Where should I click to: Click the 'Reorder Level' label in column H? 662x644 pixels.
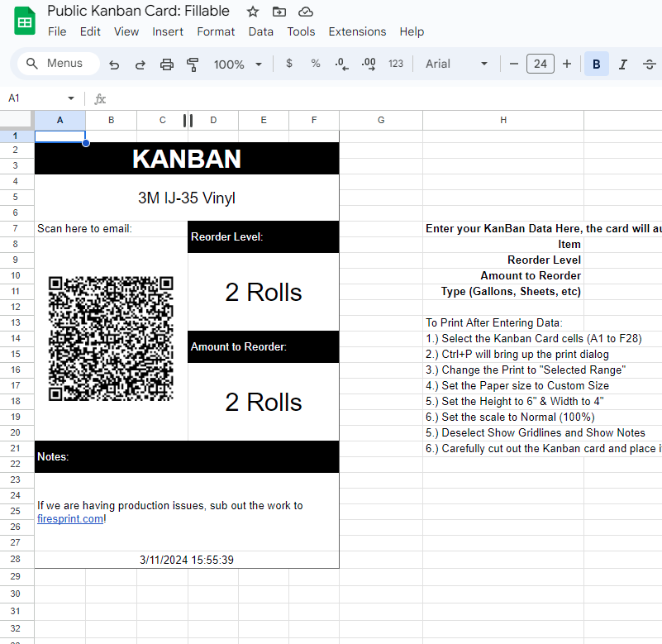coord(544,260)
